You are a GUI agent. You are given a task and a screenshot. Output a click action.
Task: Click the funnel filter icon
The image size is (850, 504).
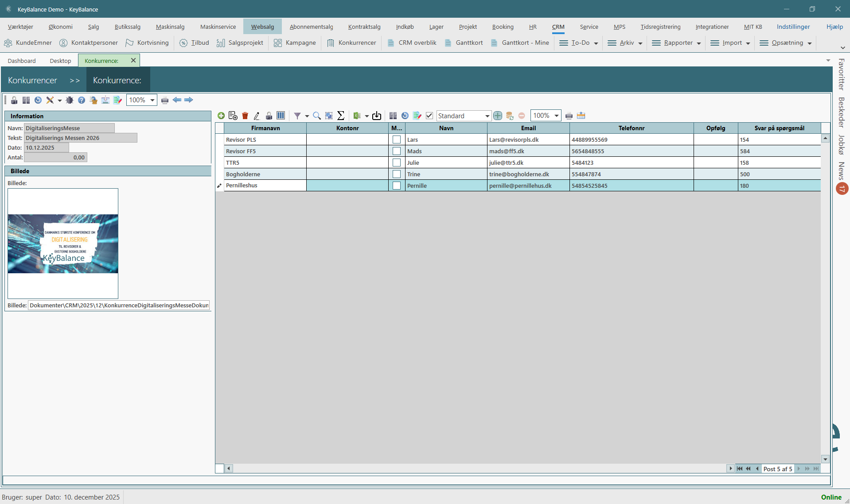[x=297, y=116]
